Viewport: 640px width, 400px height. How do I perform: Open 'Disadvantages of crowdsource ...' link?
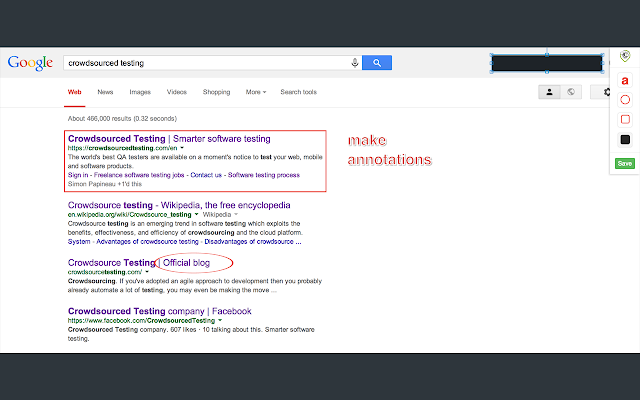(253, 242)
